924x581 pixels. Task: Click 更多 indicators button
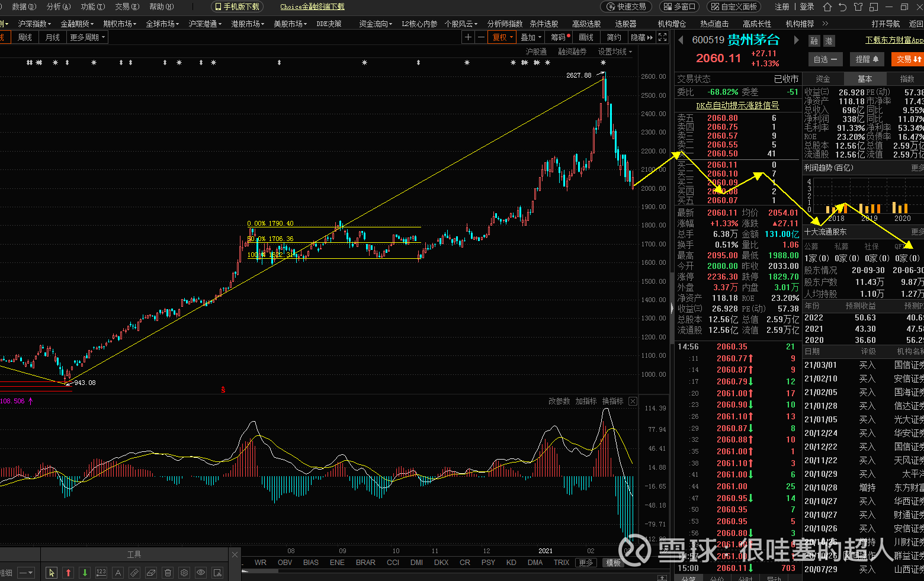(586, 563)
